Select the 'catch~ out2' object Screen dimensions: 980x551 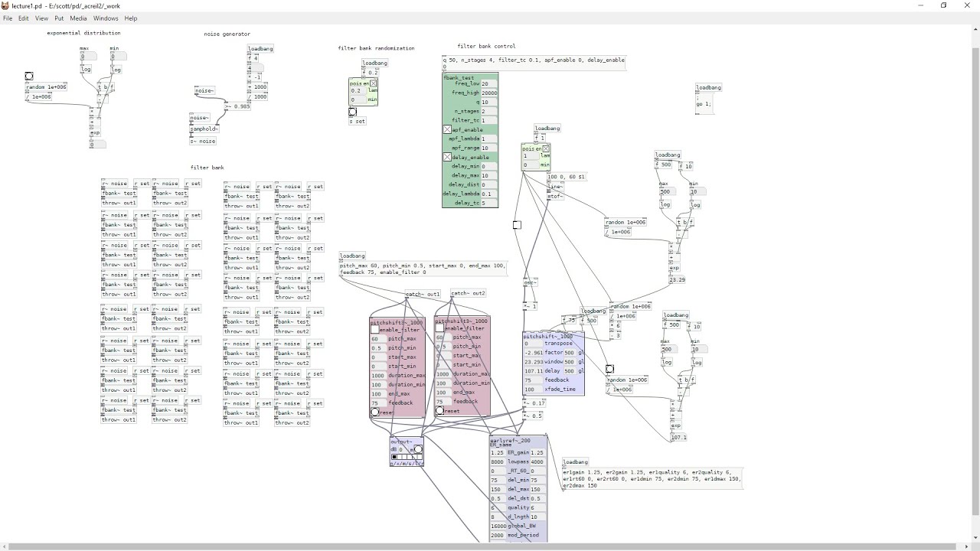tap(468, 293)
